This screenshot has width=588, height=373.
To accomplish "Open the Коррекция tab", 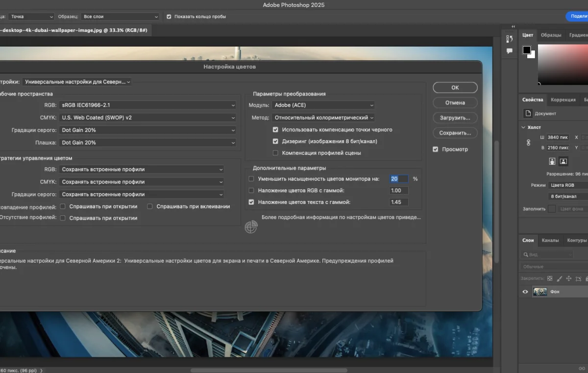I will [x=563, y=99].
